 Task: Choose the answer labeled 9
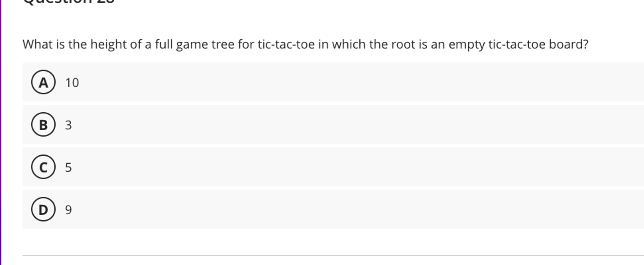coord(69,209)
